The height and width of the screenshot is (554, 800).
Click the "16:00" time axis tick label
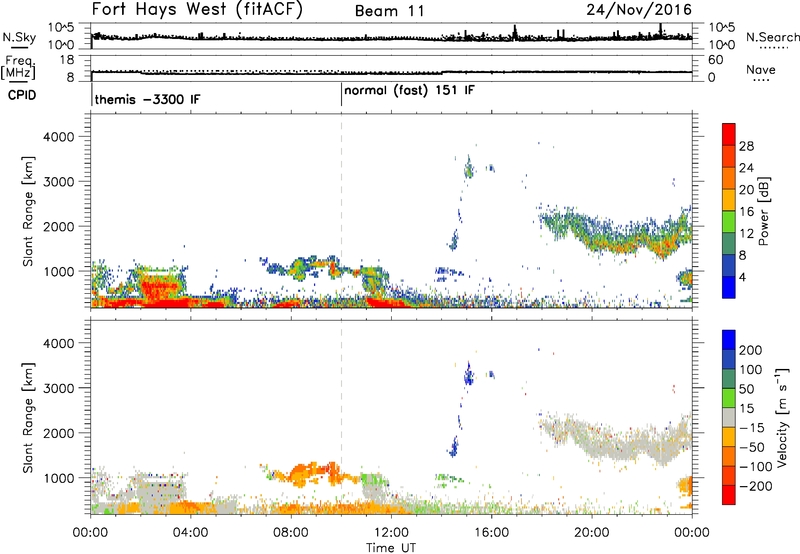pos(491,533)
